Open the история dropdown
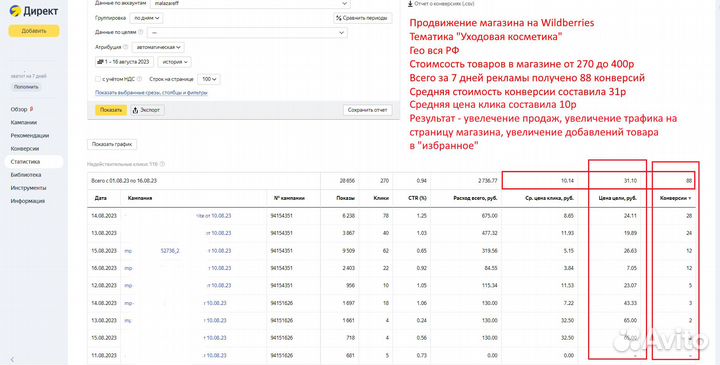The height and width of the screenshot is (365, 720). [x=174, y=62]
